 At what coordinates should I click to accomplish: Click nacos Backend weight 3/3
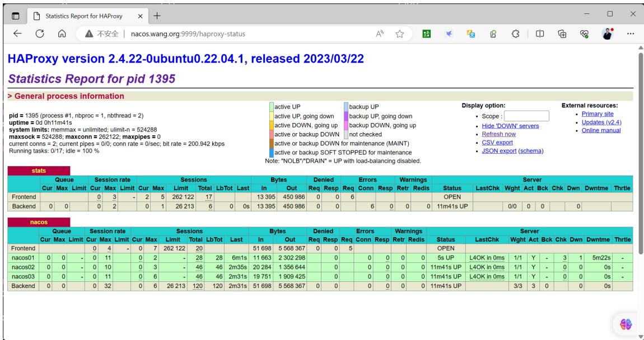[517, 286]
